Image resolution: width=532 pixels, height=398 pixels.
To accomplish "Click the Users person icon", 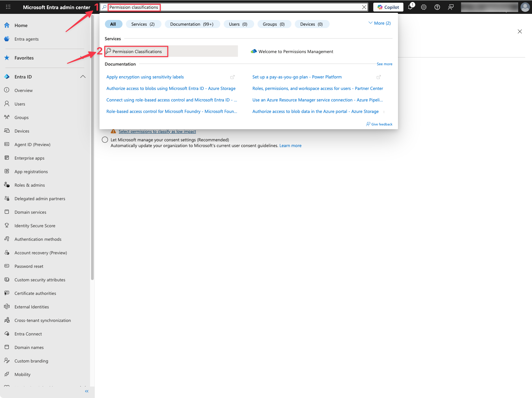I will [7, 104].
